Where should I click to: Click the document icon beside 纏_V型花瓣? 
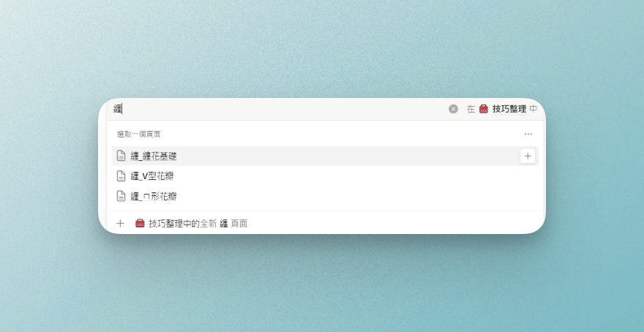[x=121, y=176]
